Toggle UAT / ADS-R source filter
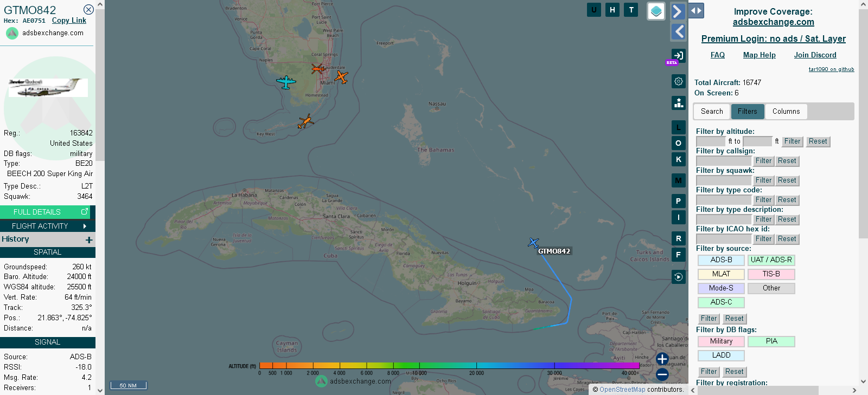Screen dimensions: 868x395 pyautogui.click(x=771, y=260)
